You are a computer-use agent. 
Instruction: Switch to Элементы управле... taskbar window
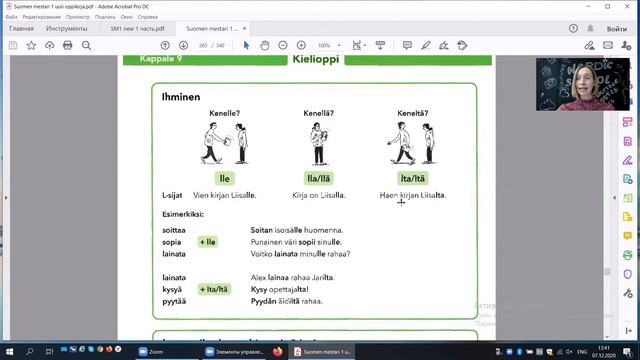pyautogui.click(x=235, y=351)
